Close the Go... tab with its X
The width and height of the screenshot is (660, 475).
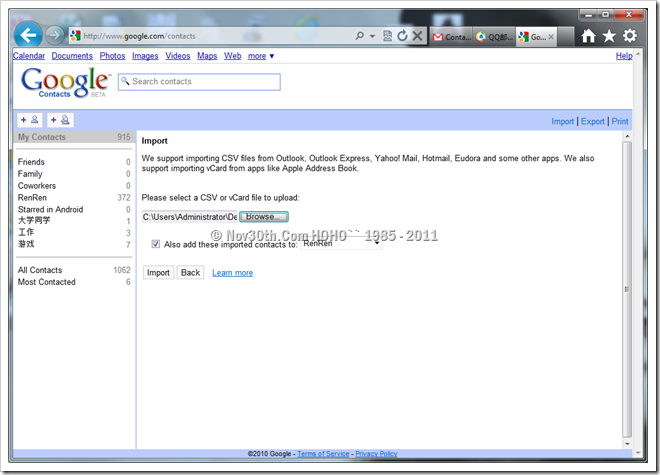[x=551, y=37]
